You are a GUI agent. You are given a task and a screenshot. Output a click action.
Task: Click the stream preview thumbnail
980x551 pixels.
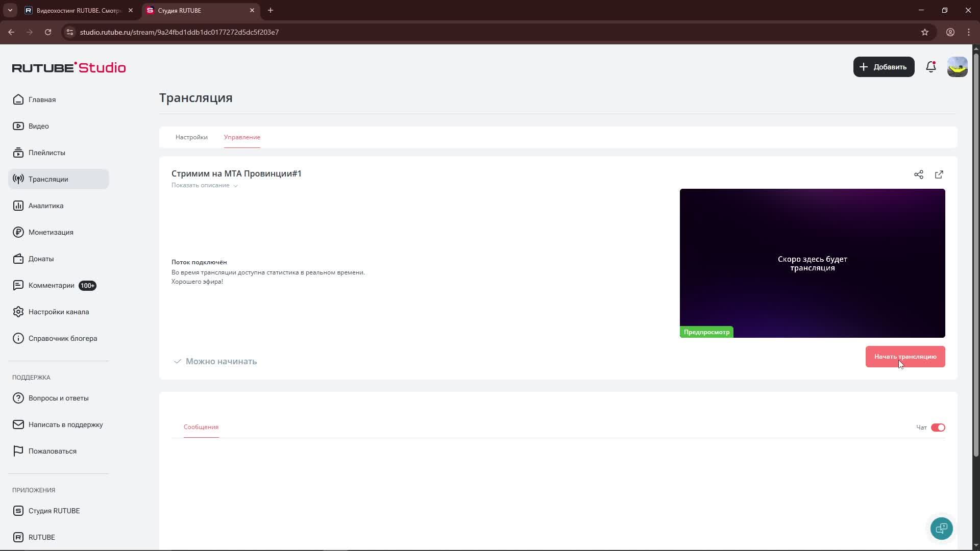pyautogui.click(x=812, y=263)
